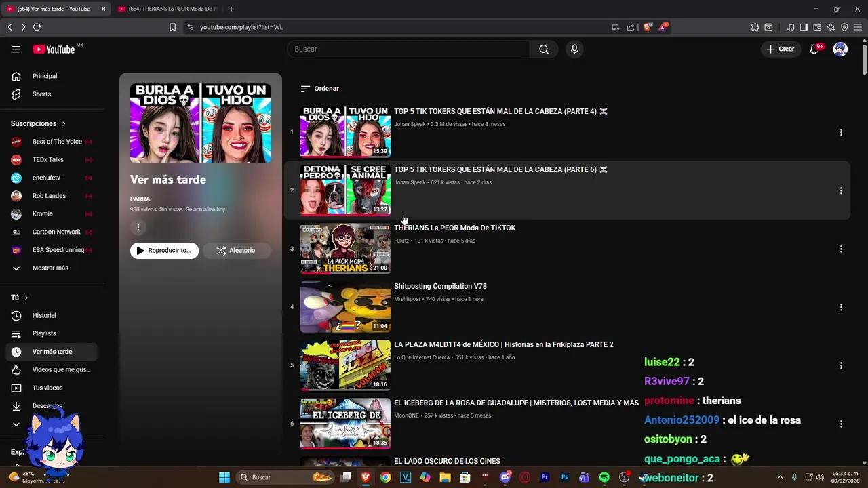Open Brave VPN shield icon
This screenshot has width=868, height=488.
pyautogui.click(x=844, y=27)
